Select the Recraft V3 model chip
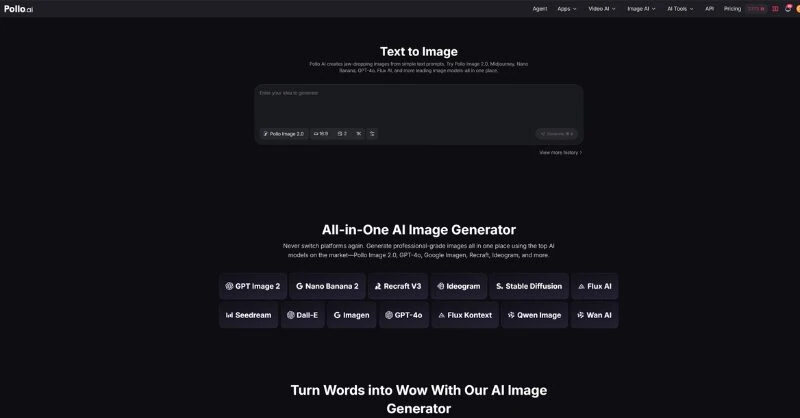800x418 pixels. tap(398, 286)
